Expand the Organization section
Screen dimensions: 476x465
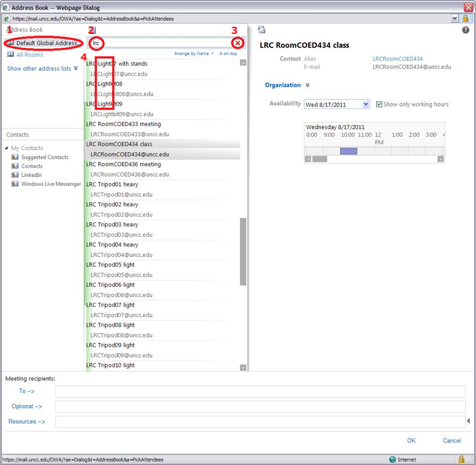click(308, 85)
